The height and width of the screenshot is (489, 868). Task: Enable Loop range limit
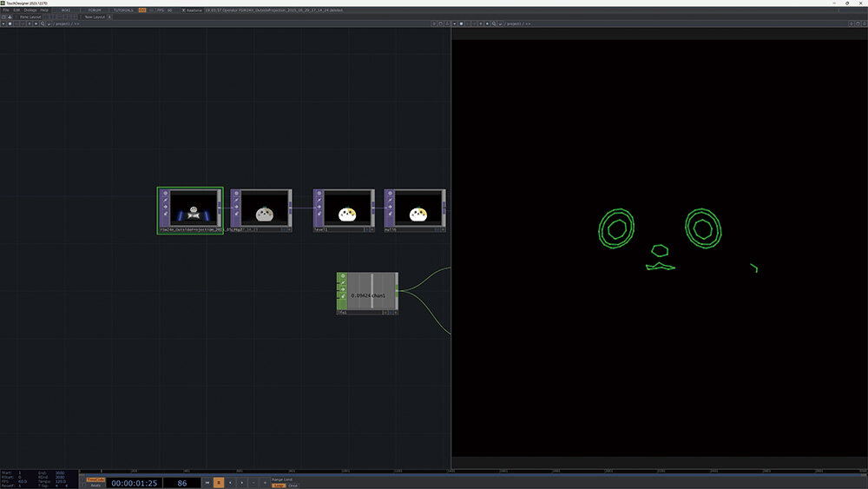click(x=279, y=486)
